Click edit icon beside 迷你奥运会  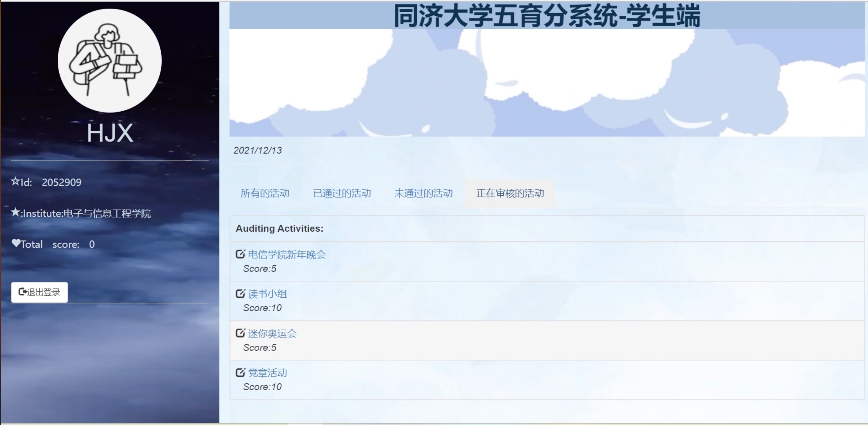[x=240, y=333]
